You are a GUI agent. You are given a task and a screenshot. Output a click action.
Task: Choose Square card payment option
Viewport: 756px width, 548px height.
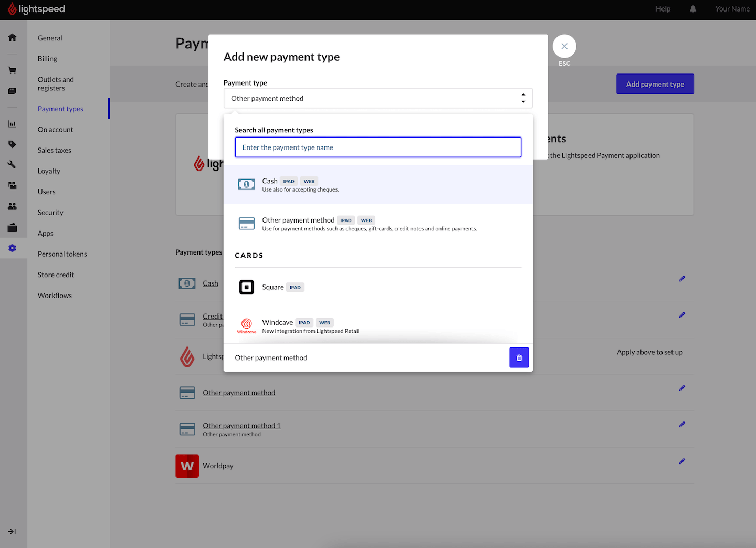(272, 287)
